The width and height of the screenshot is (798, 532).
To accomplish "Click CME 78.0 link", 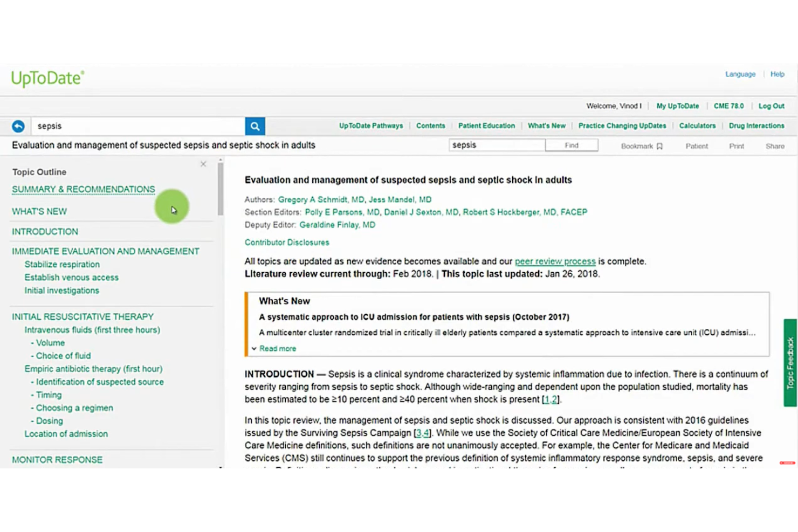I will click(728, 106).
